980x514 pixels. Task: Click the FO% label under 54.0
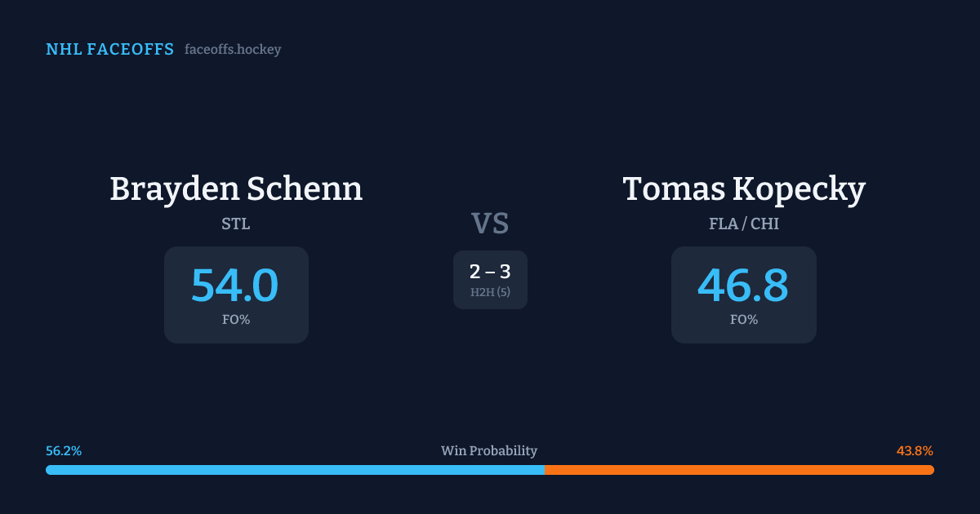click(x=236, y=320)
